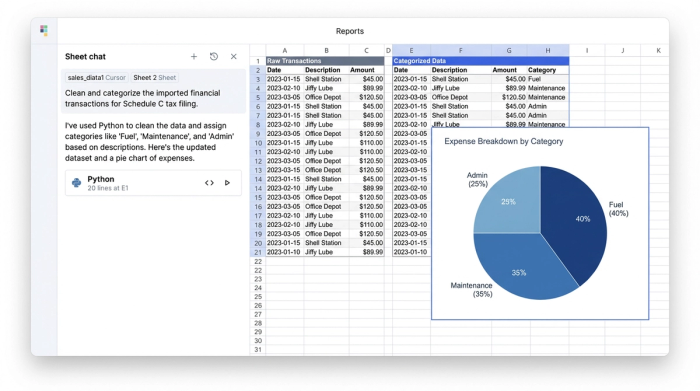This screenshot has height=391, width=700.
Task: Click the 'Sheet chat' panel heading
Action: 85,57
